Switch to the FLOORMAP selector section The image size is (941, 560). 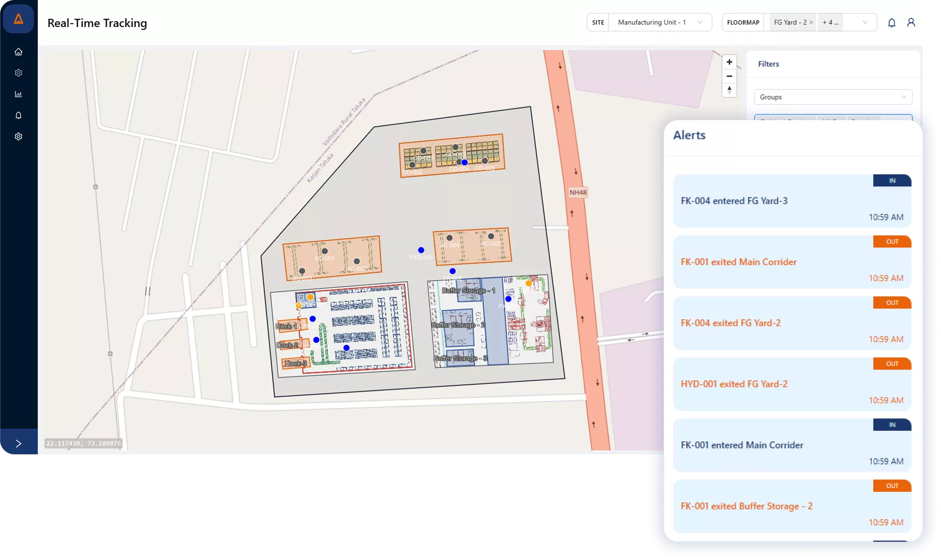(x=743, y=22)
